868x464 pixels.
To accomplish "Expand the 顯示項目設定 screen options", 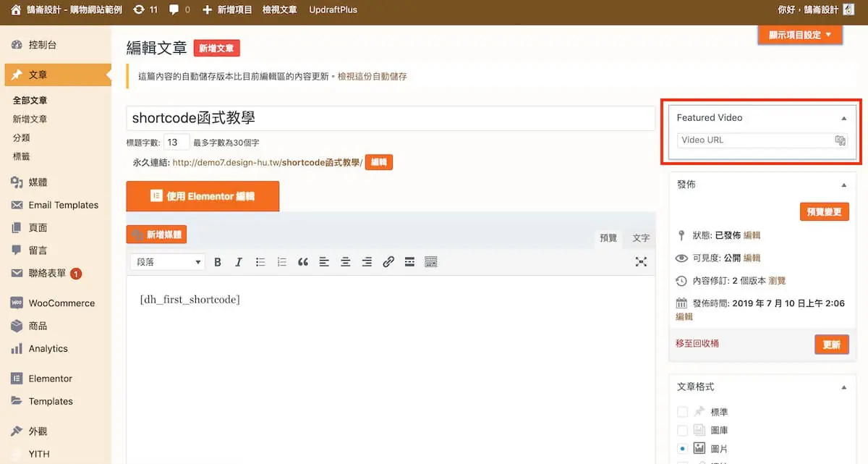I will 800,34.
